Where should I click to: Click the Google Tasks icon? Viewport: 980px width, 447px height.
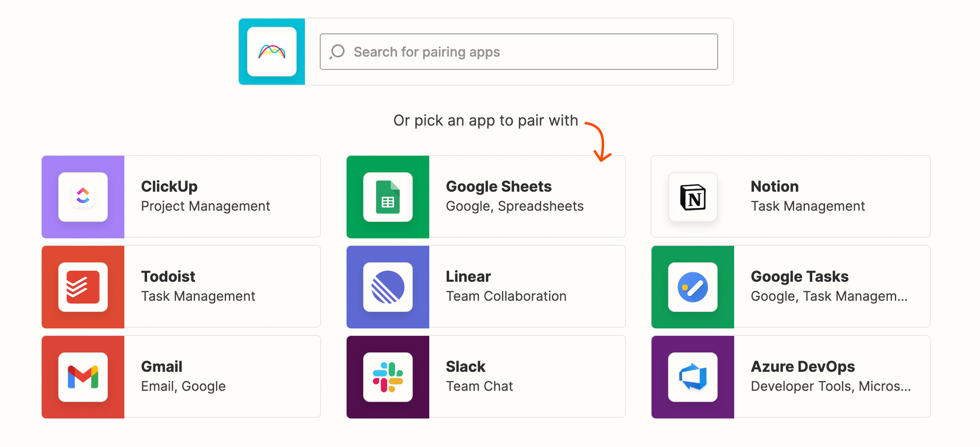point(693,287)
